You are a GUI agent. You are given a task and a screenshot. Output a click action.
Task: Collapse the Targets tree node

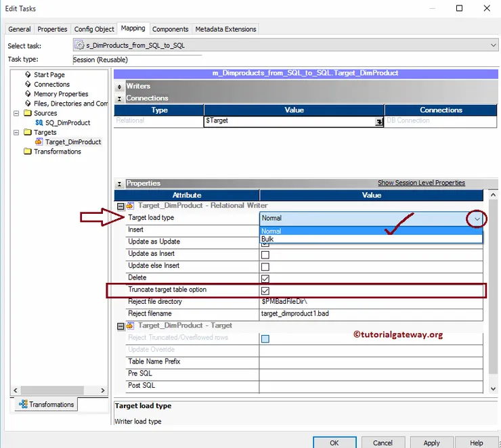tap(16, 132)
